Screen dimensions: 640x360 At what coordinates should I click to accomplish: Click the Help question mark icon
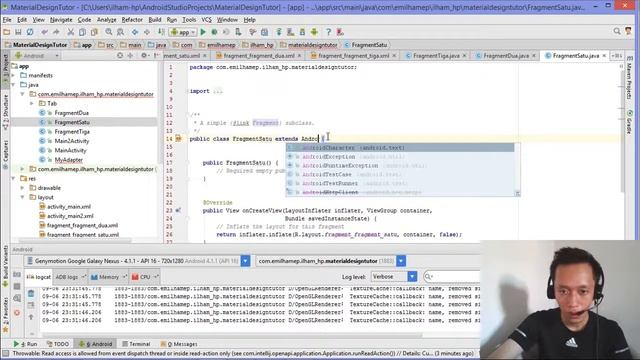click(x=328, y=32)
